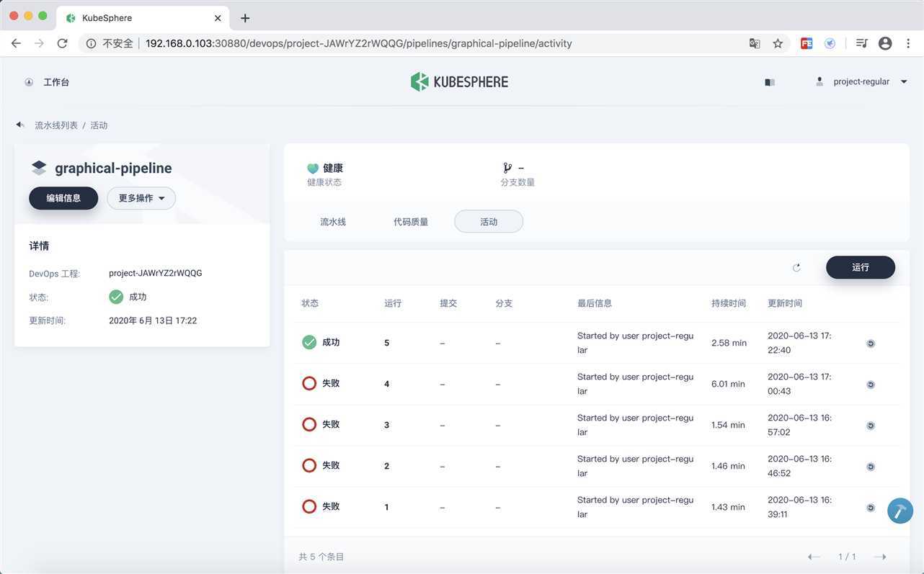Click the back arrow before 流水线列表
This screenshot has height=574, width=924.
point(20,125)
